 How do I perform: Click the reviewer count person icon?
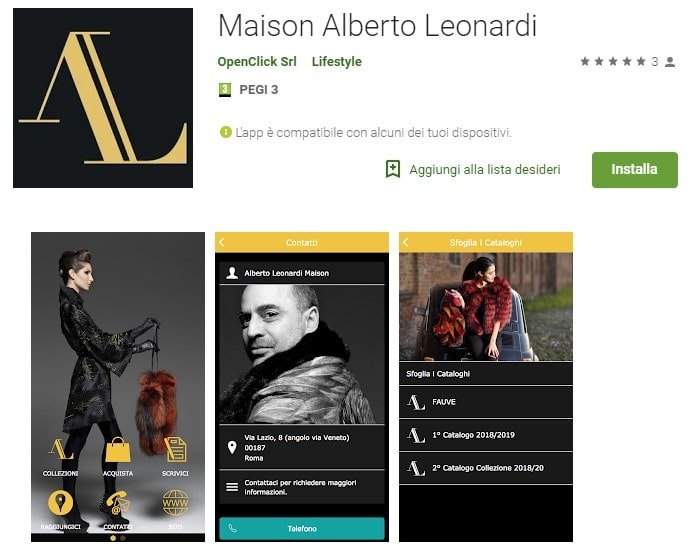[x=670, y=62]
